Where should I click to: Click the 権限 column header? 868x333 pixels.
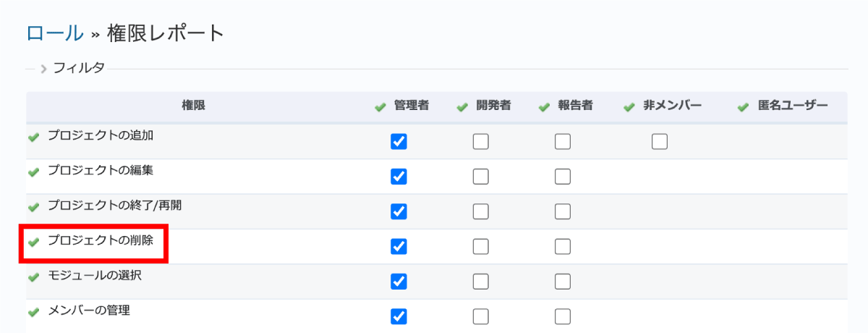193,106
